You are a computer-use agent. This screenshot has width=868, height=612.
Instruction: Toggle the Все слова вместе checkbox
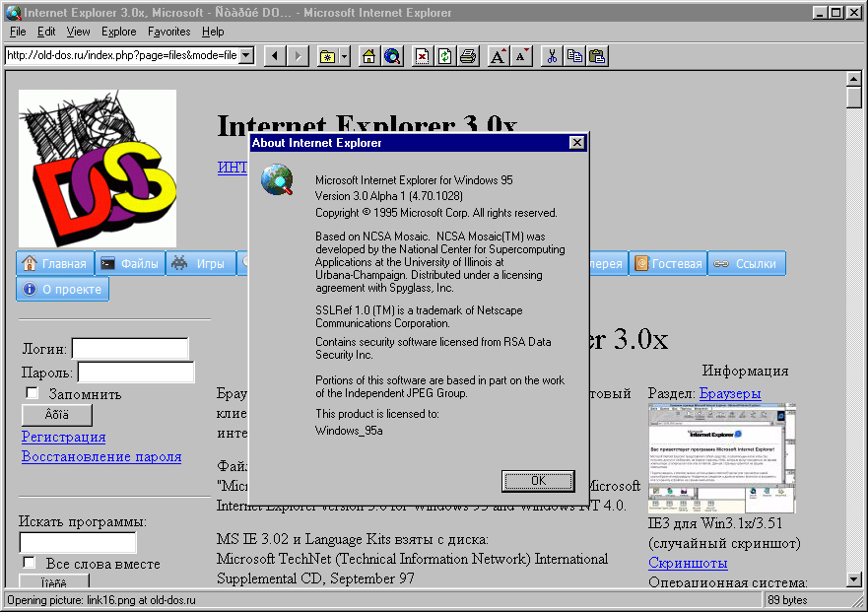click(29, 563)
